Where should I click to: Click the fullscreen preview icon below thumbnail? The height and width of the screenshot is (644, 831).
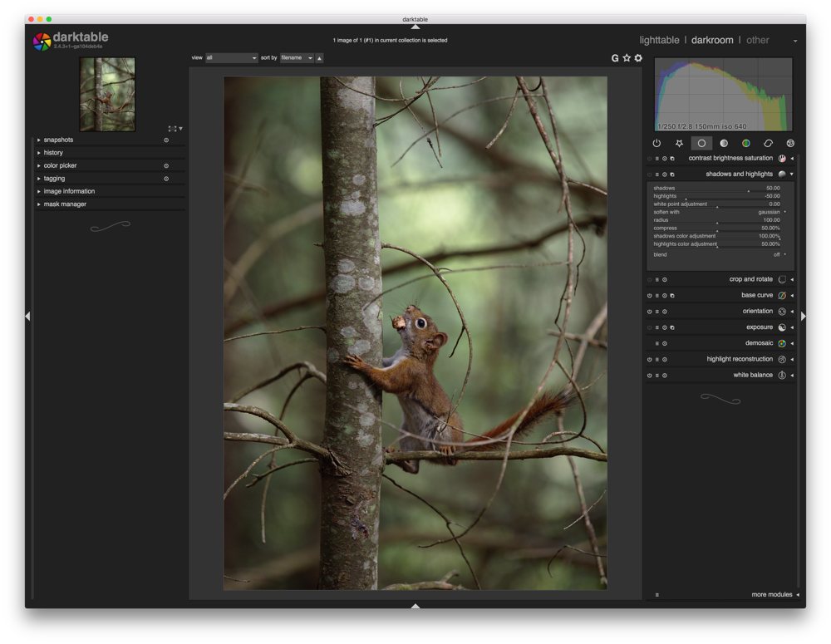172,129
